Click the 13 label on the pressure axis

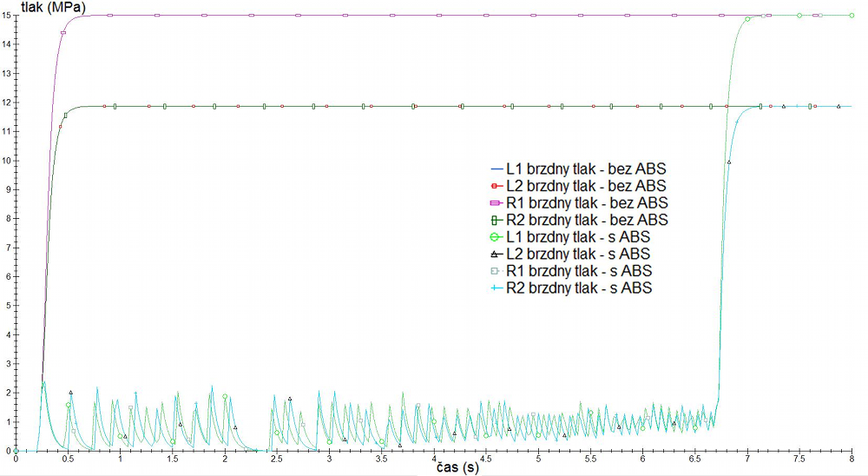point(7,73)
